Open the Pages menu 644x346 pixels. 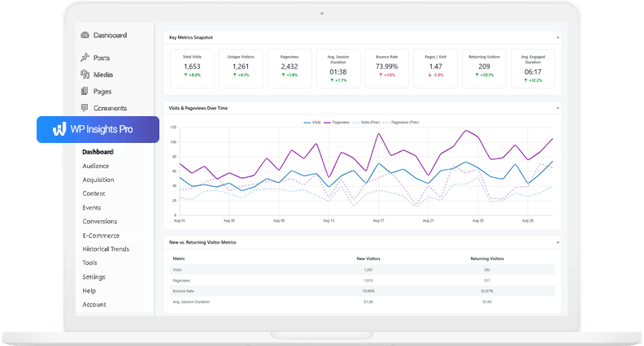(x=102, y=92)
